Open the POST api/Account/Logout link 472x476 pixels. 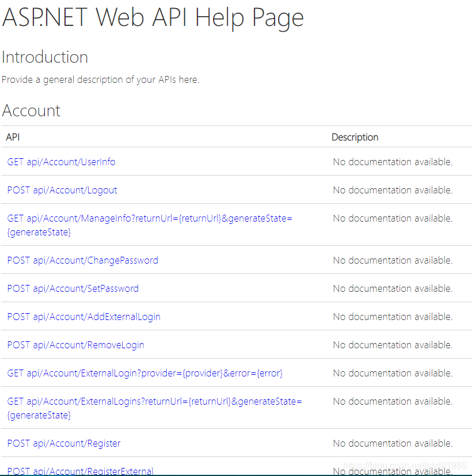(x=62, y=190)
